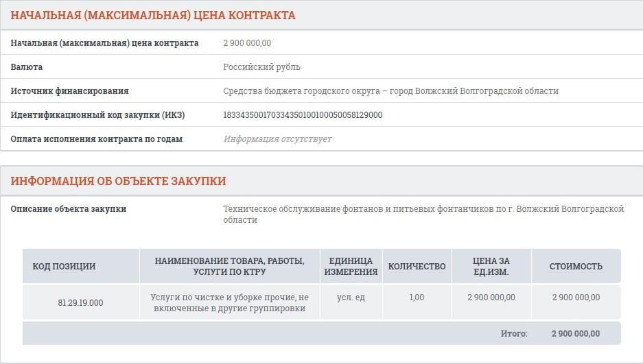Click the 'усл. ед' unit cell
Screen dimensions: 643x364
351,298
